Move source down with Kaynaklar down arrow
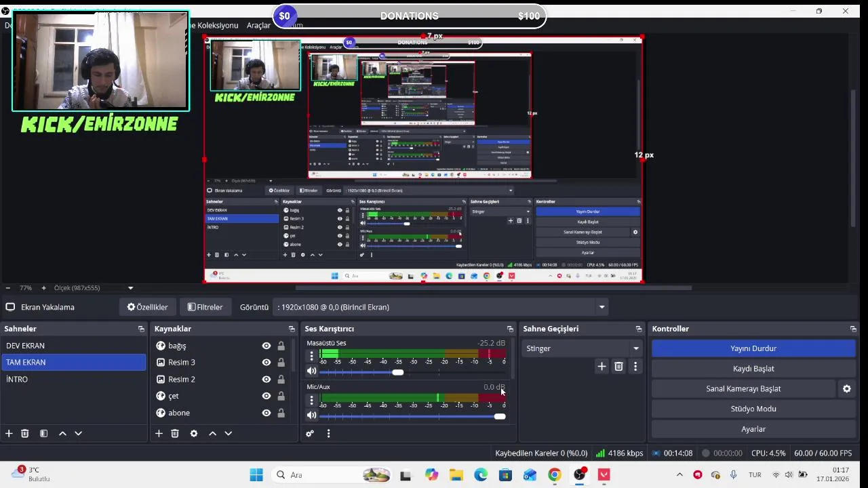Viewport: 868px width, 488px height. (228, 433)
